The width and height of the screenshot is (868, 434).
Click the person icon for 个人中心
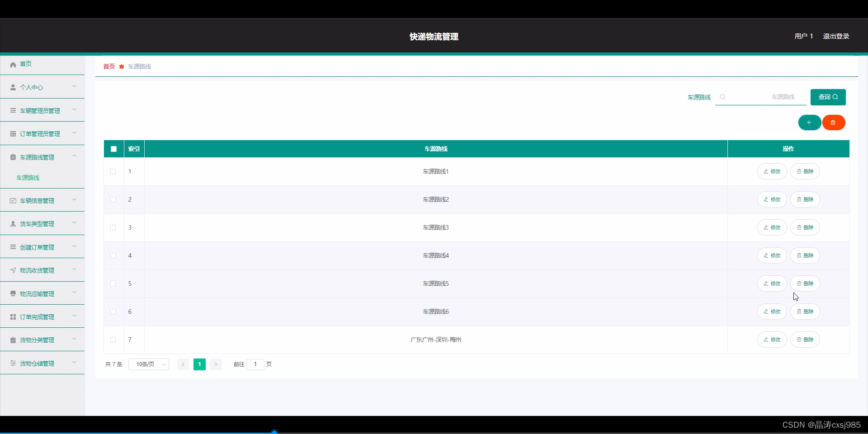(x=13, y=87)
